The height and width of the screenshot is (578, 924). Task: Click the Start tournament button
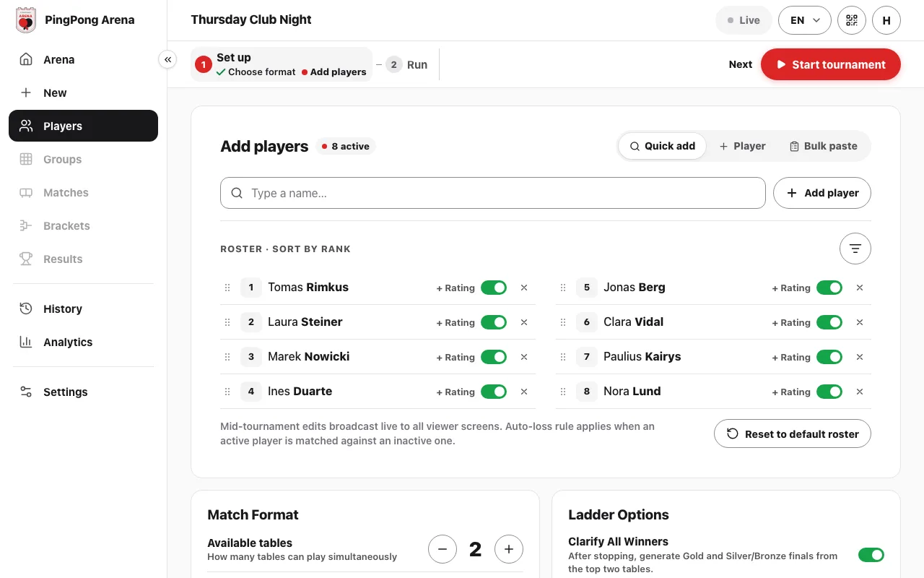[x=831, y=64]
